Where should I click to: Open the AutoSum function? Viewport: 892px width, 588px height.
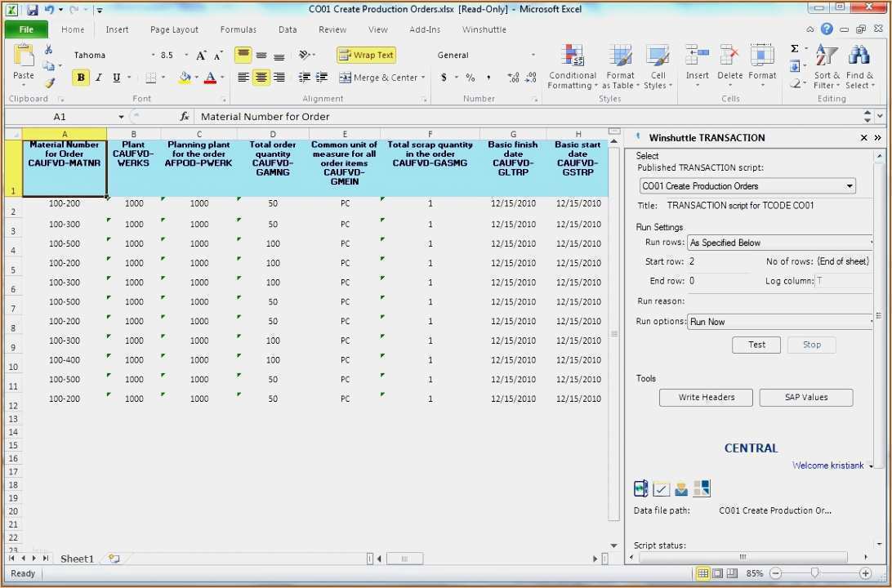click(796, 49)
